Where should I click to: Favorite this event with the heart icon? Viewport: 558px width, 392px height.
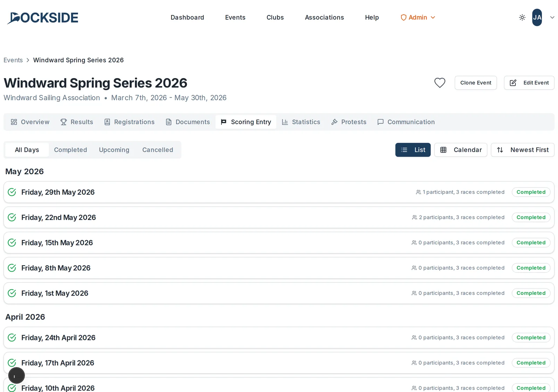pos(440,83)
